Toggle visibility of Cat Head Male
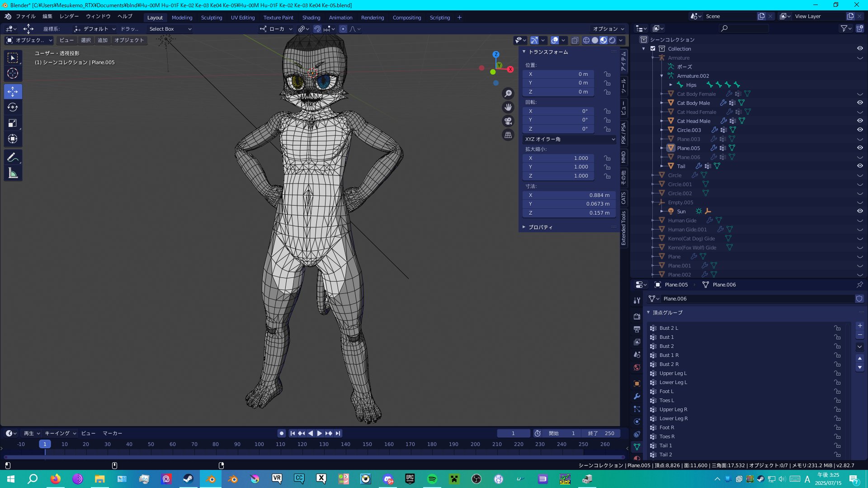The height and width of the screenshot is (488, 868). [x=860, y=121]
